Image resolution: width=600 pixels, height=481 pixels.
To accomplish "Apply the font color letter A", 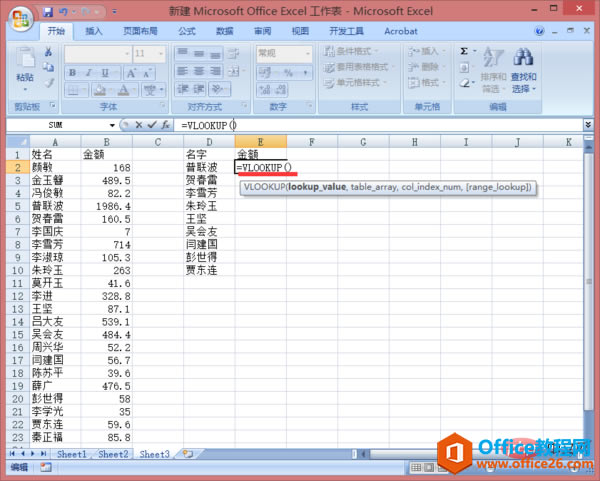I will point(123,90).
